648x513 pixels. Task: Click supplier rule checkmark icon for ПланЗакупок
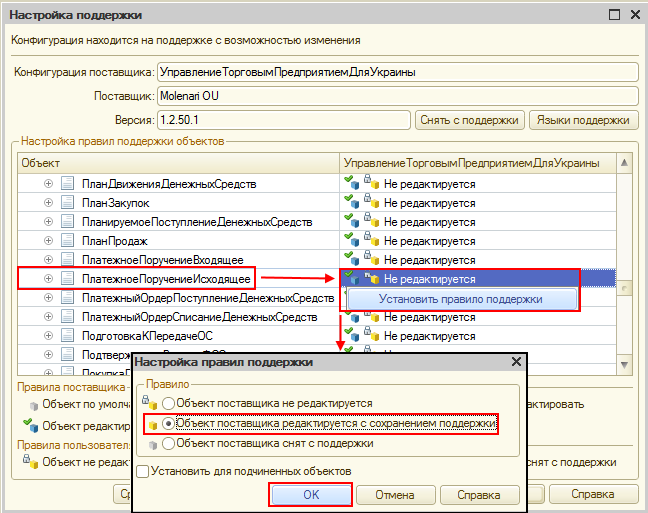coord(352,201)
